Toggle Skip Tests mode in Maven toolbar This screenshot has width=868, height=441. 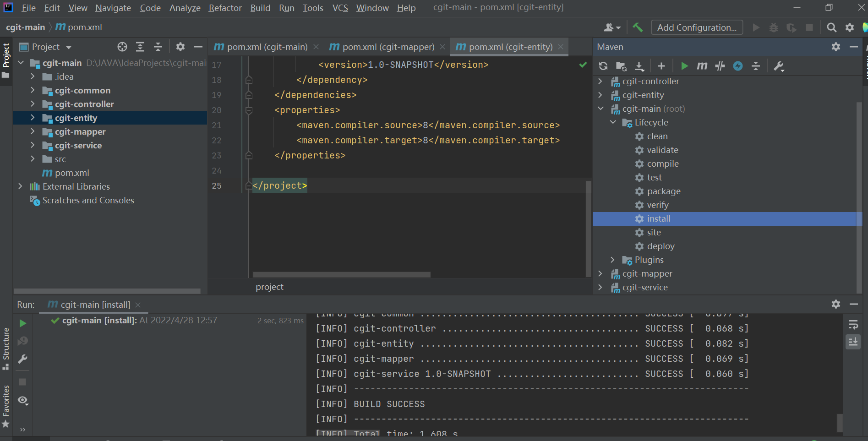pos(738,66)
